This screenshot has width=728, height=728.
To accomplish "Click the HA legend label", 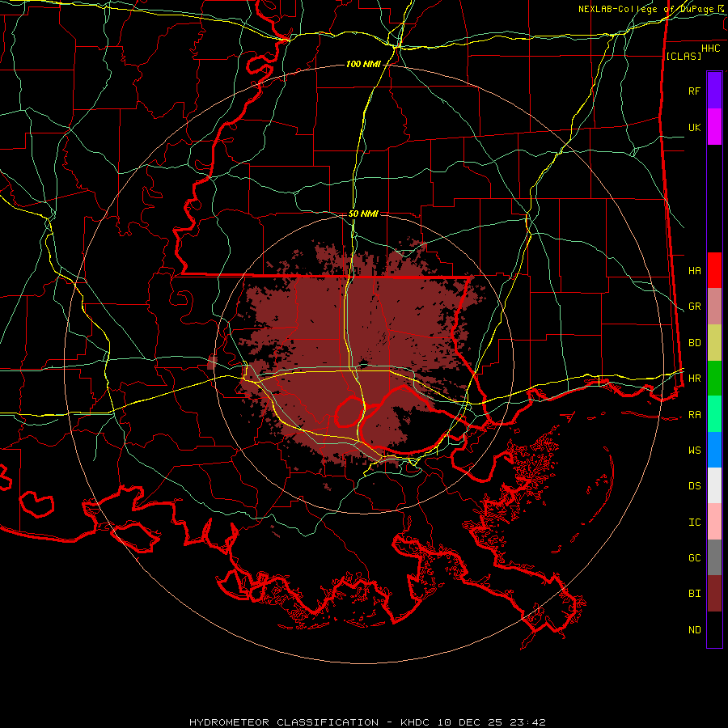I will coord(694,270).
